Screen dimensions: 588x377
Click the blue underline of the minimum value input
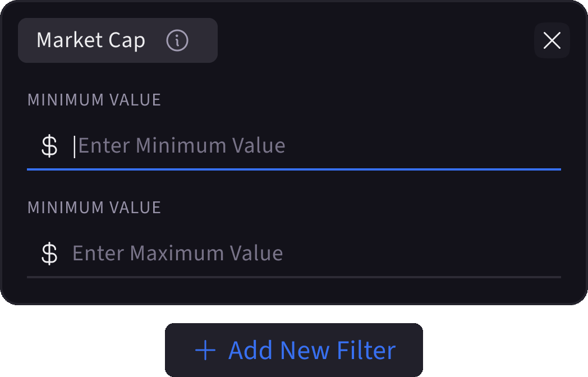[293, 167]
